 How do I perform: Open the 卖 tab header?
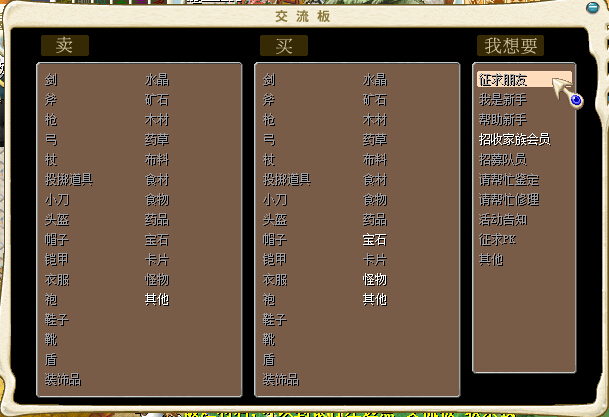65,45
